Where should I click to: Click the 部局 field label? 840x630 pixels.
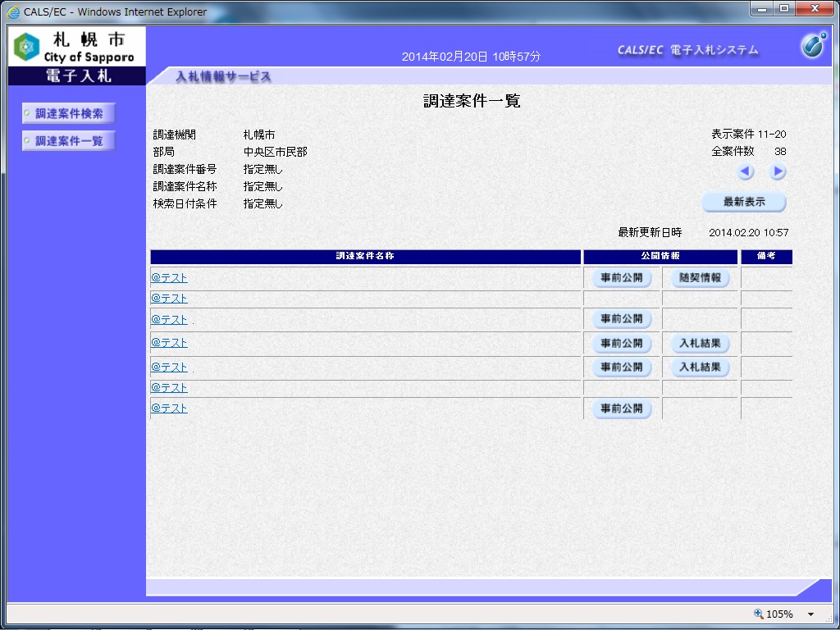(164, 152)
